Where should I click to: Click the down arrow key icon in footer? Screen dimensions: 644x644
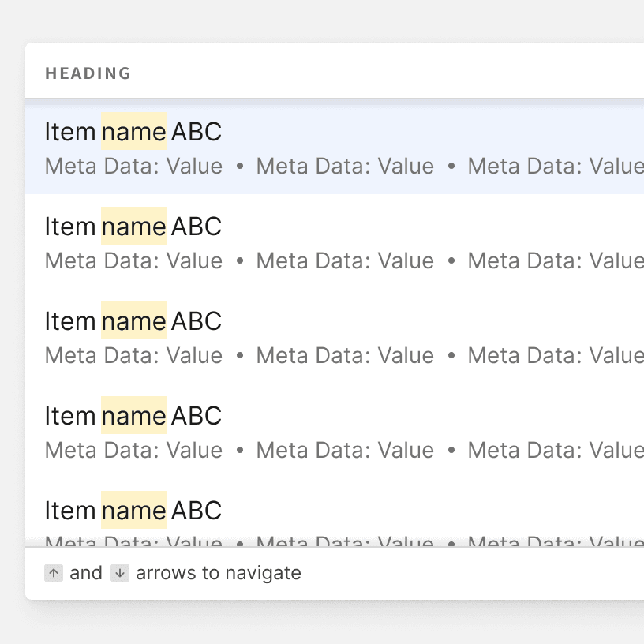click(x=119, y=573)
